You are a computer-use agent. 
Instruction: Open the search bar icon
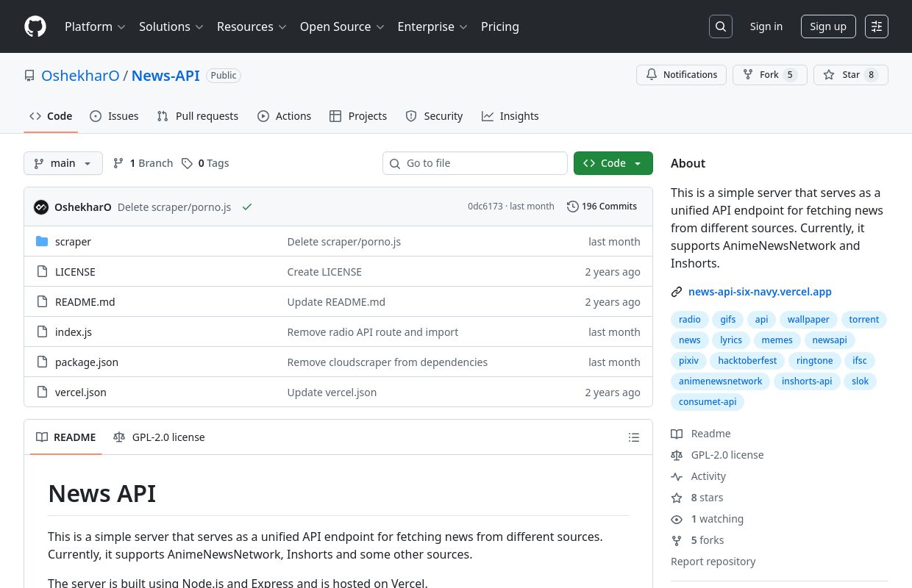pos(721,26)
